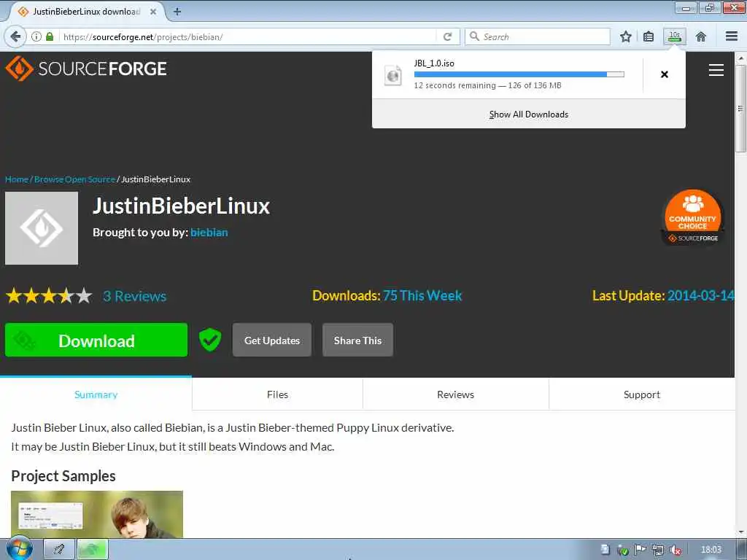Viewport: 747px width, 560px height.
Task: Focus the URL address bar
Action: pos(248,36)
